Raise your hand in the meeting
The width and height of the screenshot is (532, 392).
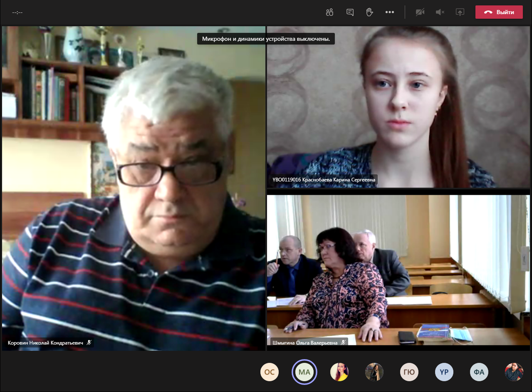click(x=369, y=12)
